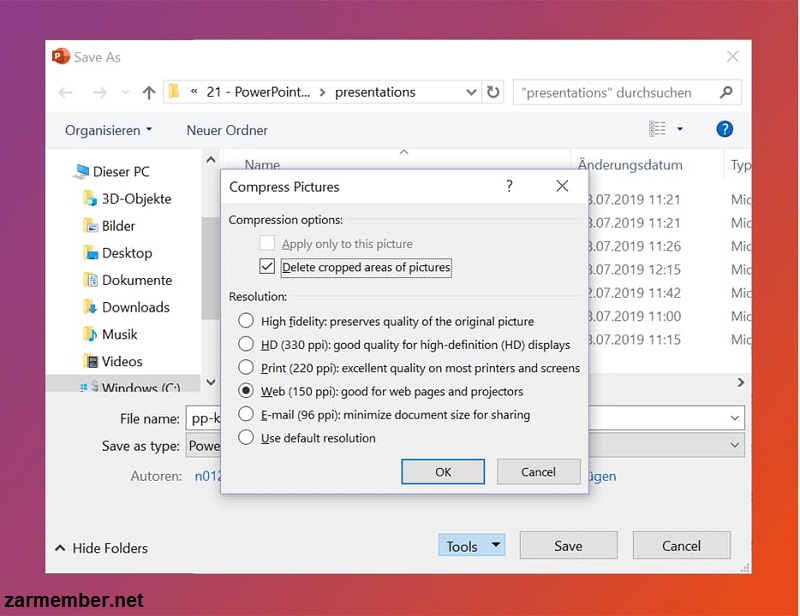Open the Desktop folder in sidebar
This screenshot has height=616, width=800.
point(118,253)
